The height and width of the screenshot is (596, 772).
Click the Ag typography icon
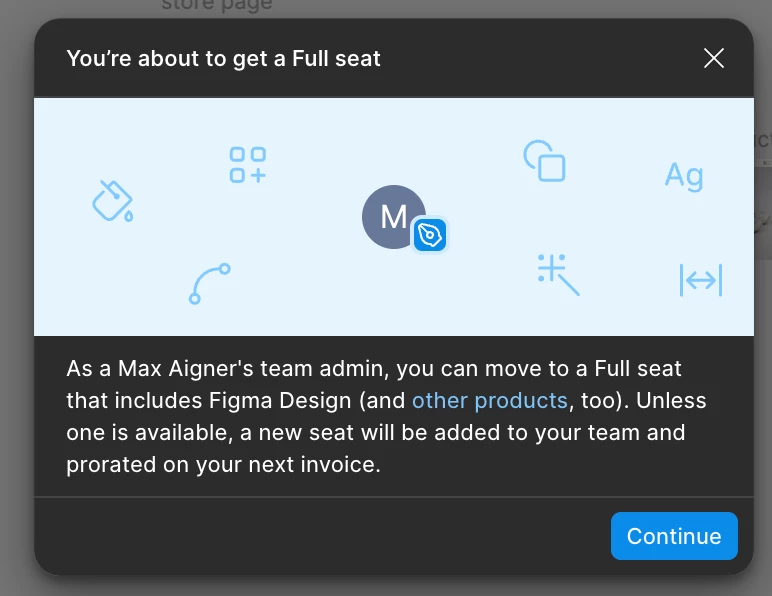point(684,176)
